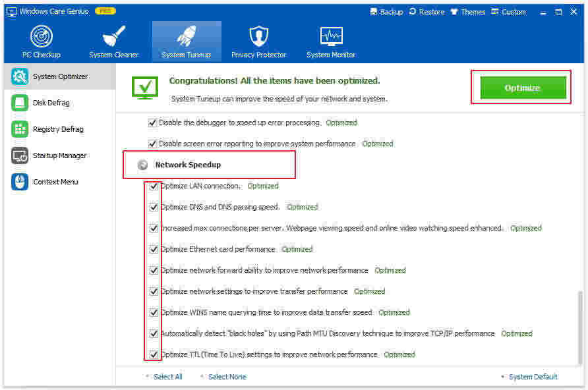588x390 pixels.
Task: Click the green Optimize button
Action: coord(523,88)
